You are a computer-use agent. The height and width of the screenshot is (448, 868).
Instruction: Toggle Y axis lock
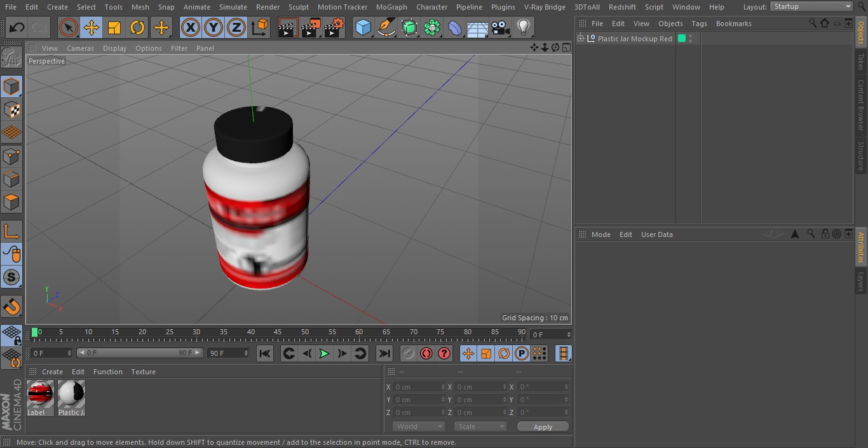pos(214,28)
